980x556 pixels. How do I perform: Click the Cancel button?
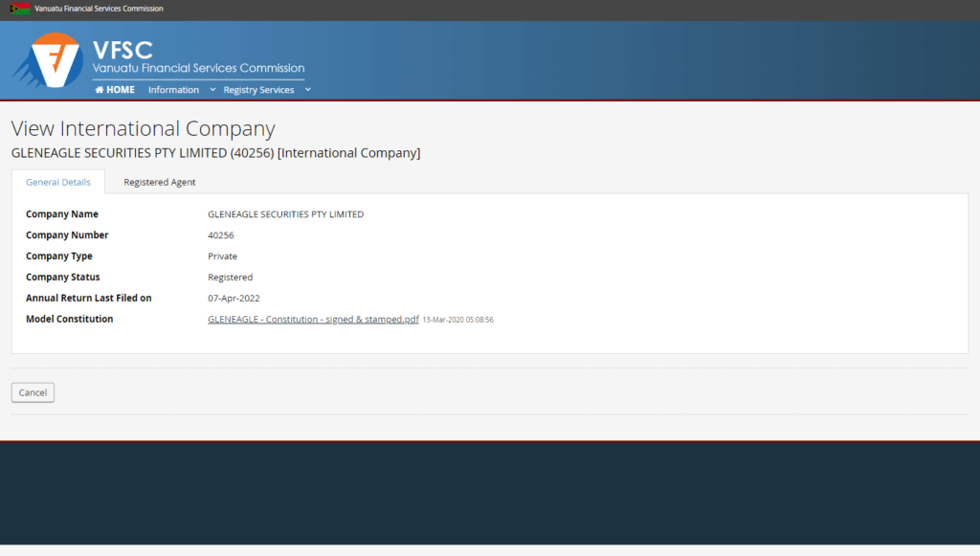tap(33, 392)
